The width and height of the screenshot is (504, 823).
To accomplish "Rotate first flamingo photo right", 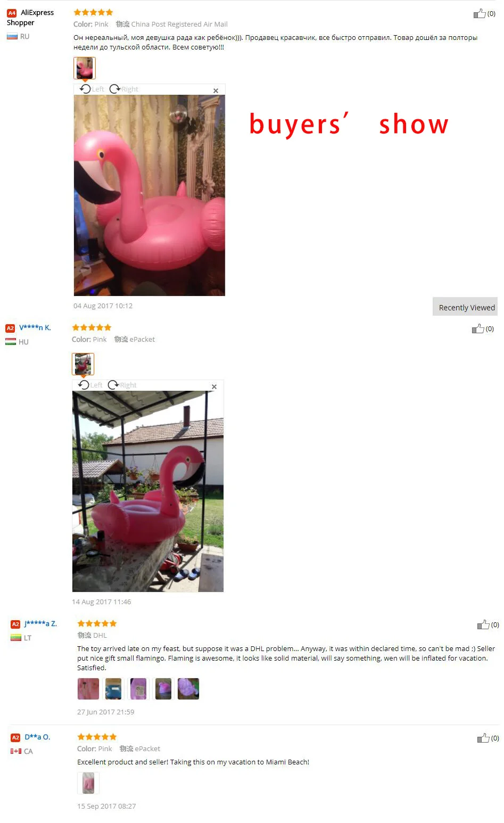I will point(123,89).
